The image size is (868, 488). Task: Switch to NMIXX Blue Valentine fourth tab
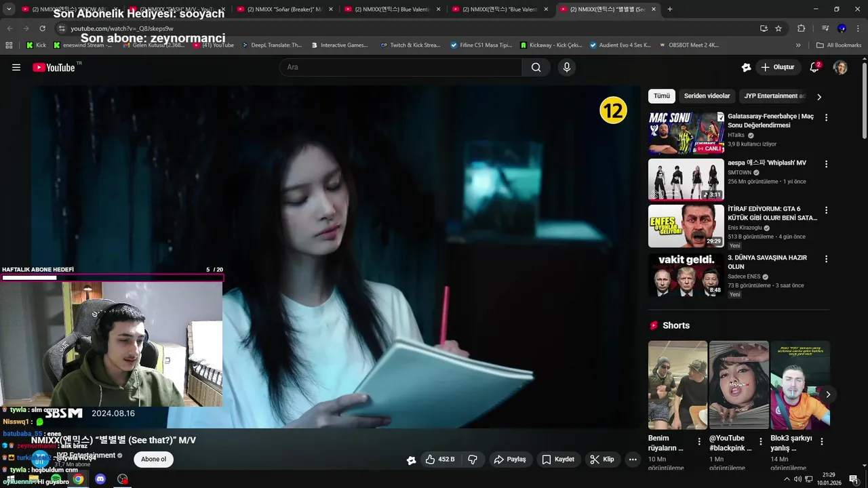[x=393, y=9]
